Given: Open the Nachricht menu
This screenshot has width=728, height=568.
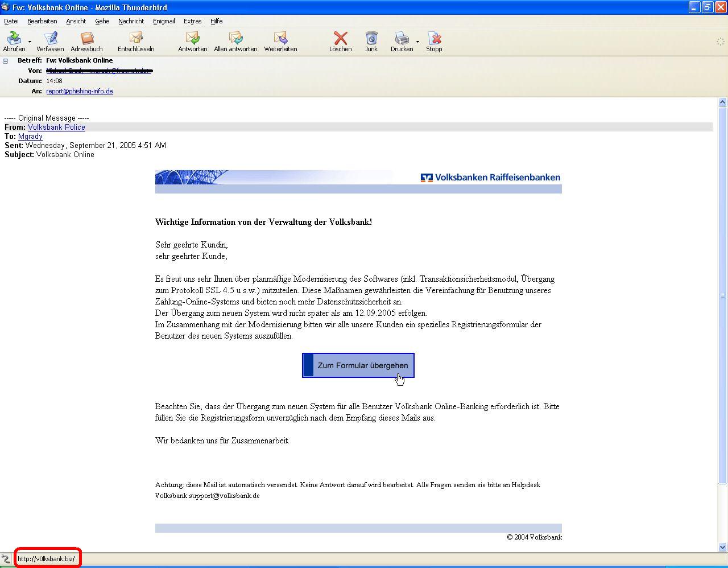Looking at the screenshot, I should click(x=131, y=21).
